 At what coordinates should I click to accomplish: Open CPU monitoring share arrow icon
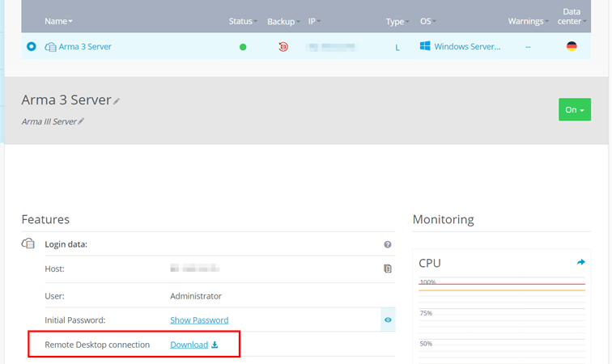(x=580, y=262)
